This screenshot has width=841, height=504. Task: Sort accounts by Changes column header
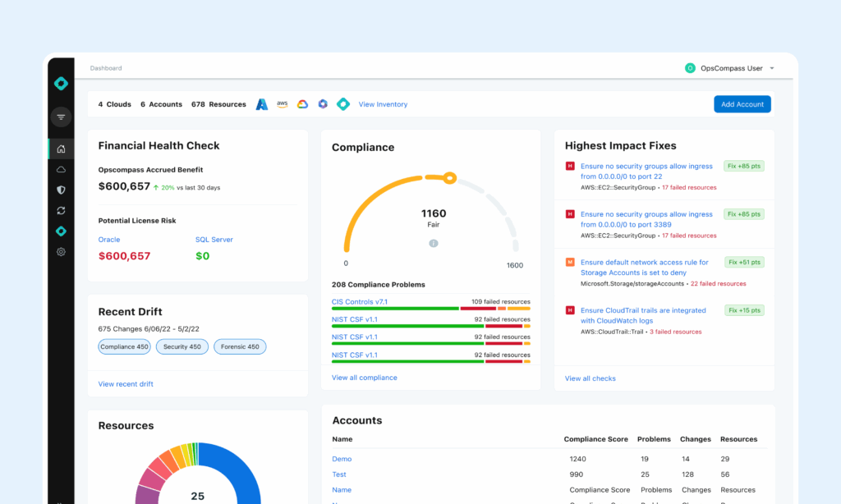click(x=696, y=439)
